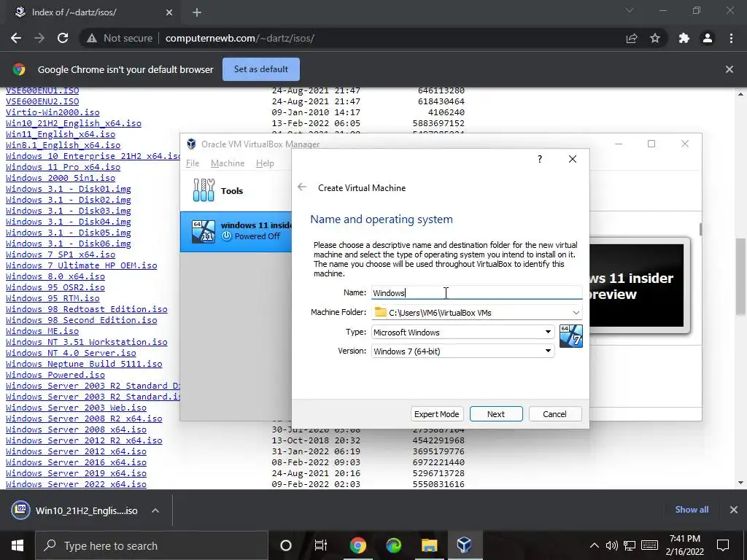
Task: Open the Windows_95_OSR2.iso link
Action: (x=55, y=287)
